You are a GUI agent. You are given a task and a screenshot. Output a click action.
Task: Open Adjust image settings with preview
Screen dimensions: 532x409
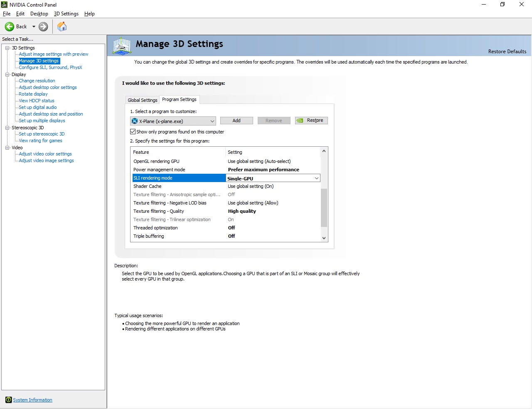[54, 54]
